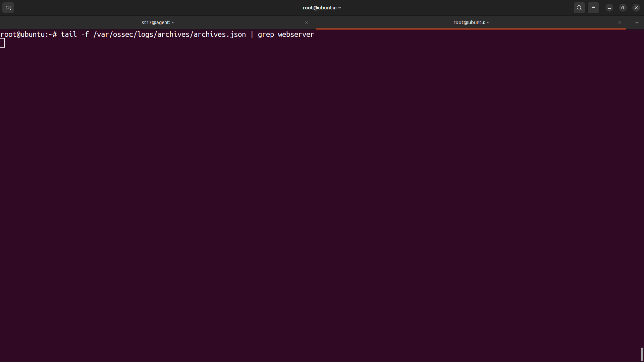This screenshot has width=644, height=362.
Task: Click the archives.json file path in command
Action: 169,35
